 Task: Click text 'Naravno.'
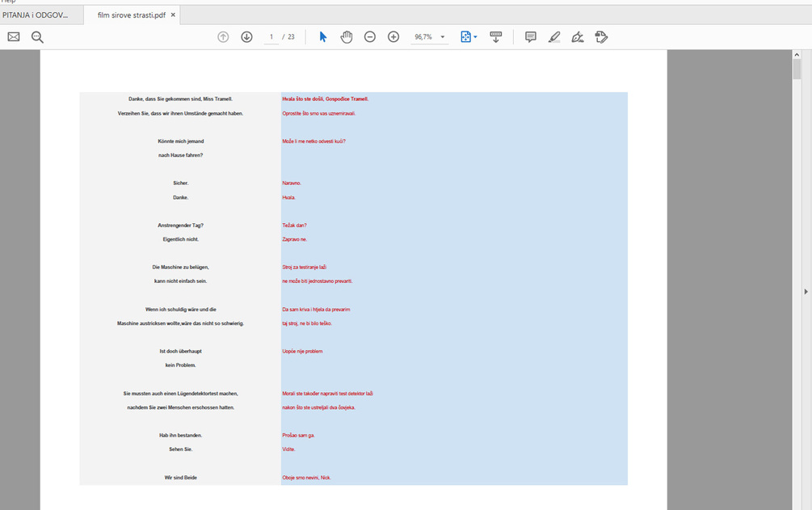[x=292, y=183]
